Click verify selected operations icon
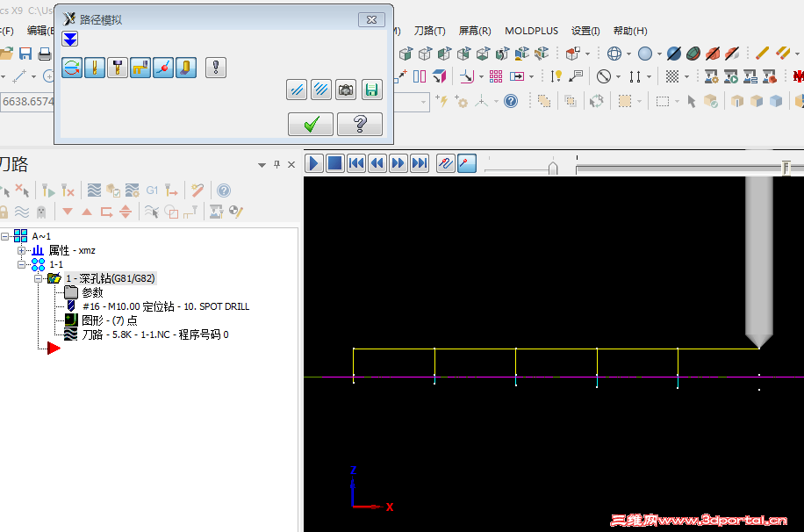The width and height of the screenshot is (804, 532). coord(113,191)
